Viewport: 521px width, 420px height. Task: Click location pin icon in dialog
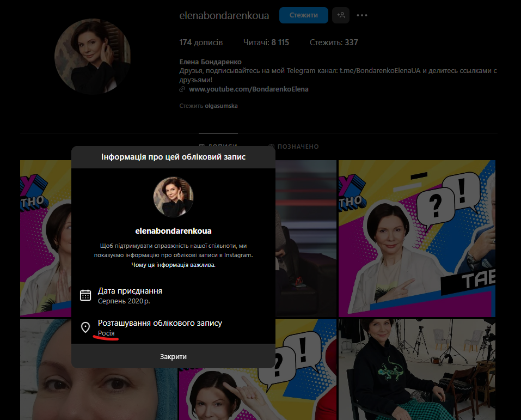[85, 327]
